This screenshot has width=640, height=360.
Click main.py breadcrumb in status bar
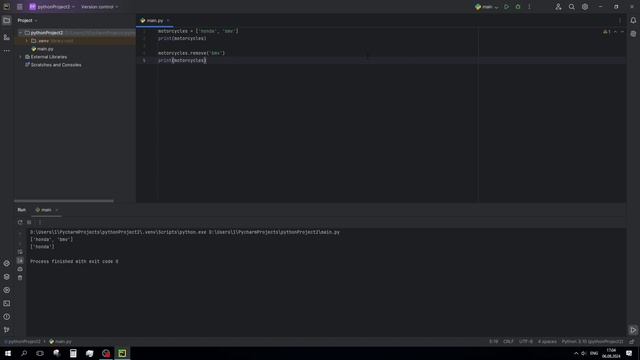pos(60,342)
